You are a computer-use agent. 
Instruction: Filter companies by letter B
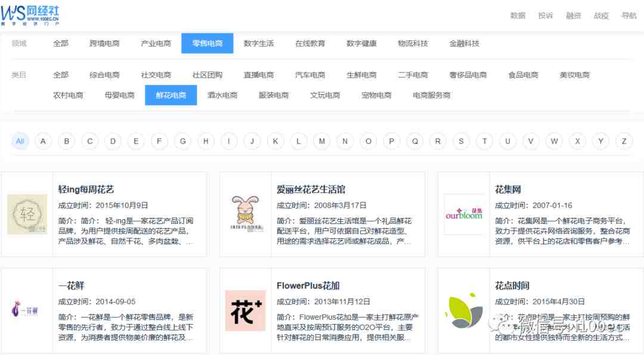(67, 141)
